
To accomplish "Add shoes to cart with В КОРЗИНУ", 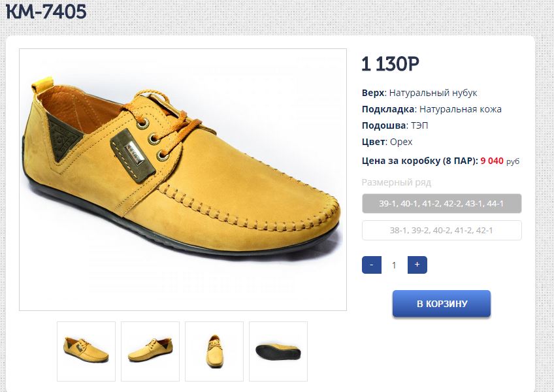I will coord(442,304).
